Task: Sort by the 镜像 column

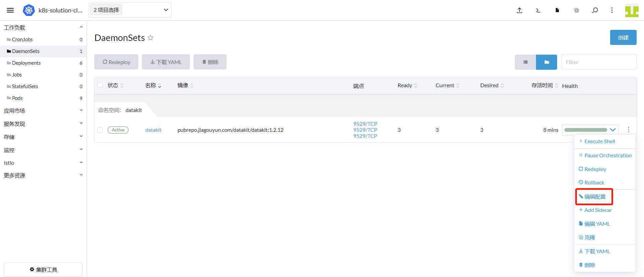Action: tap(185, 86)
